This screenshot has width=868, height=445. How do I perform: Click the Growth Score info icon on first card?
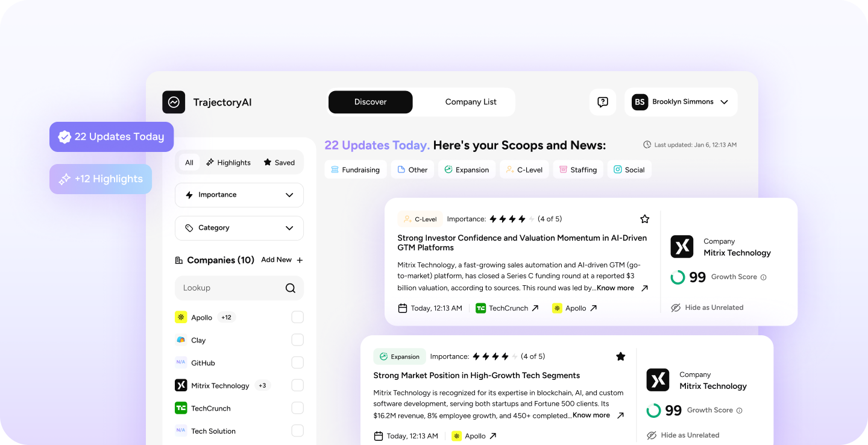(x=763, y=277)
